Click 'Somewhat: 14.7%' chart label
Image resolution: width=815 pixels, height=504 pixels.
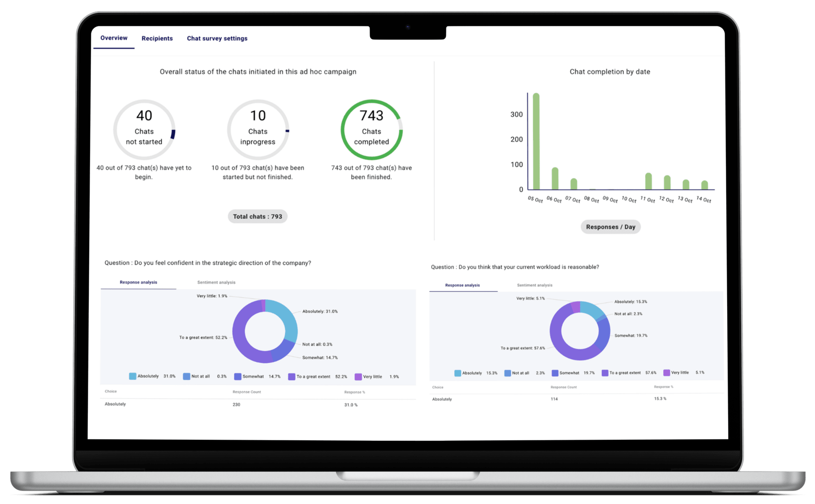320,358
